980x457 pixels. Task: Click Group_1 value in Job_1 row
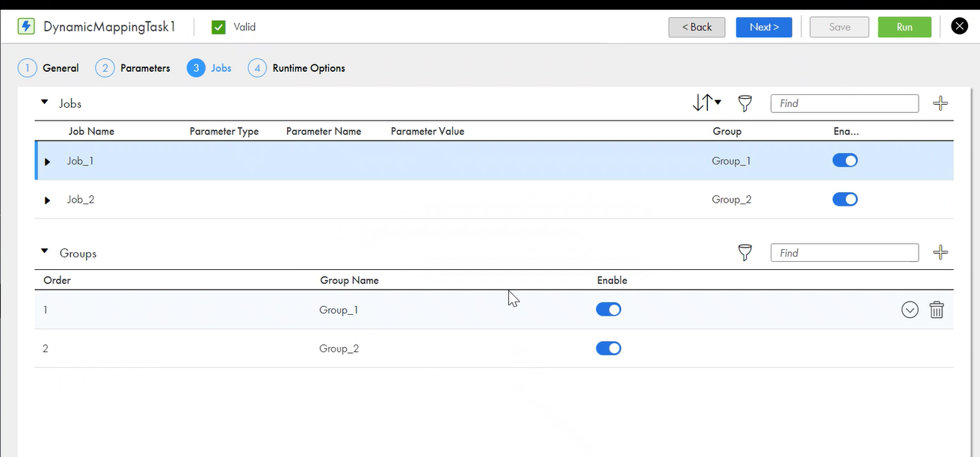click(x=732, y=161)
